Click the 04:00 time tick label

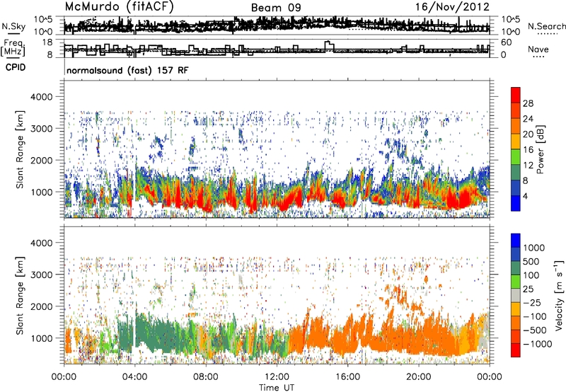[x=134, y=377]
